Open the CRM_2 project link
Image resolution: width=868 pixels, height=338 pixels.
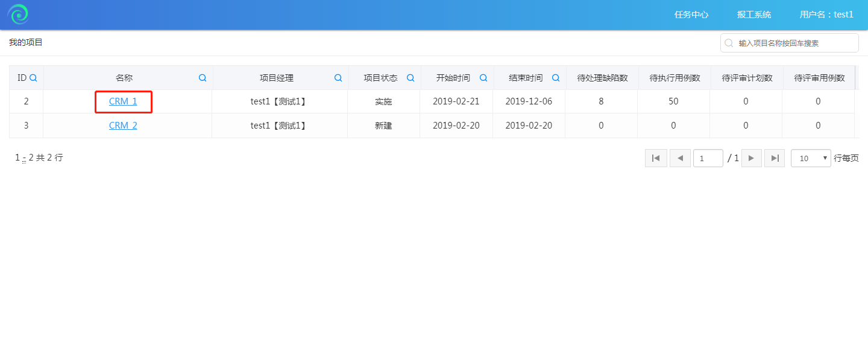(x=123, y=126)
